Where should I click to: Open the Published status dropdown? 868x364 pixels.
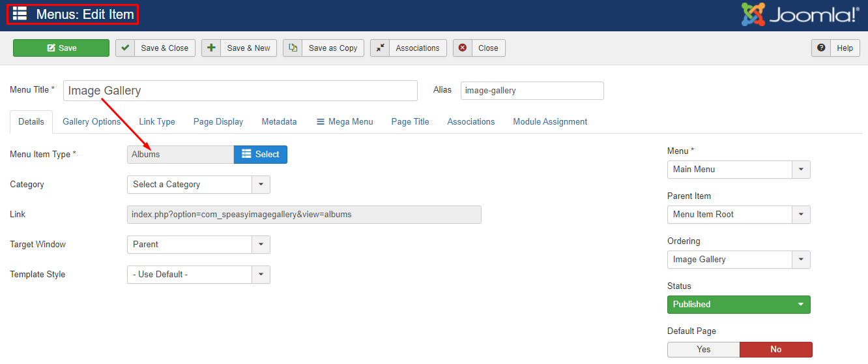738,305
